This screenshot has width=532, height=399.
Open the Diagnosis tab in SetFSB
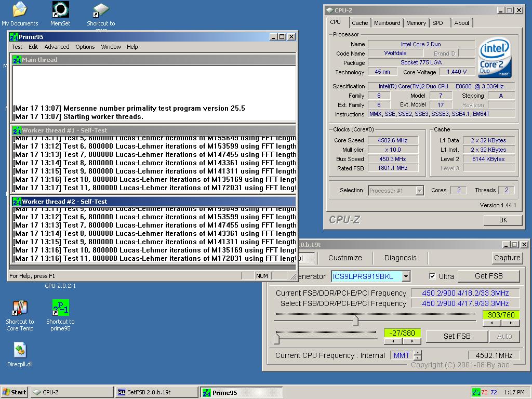(x=401, y=258)
